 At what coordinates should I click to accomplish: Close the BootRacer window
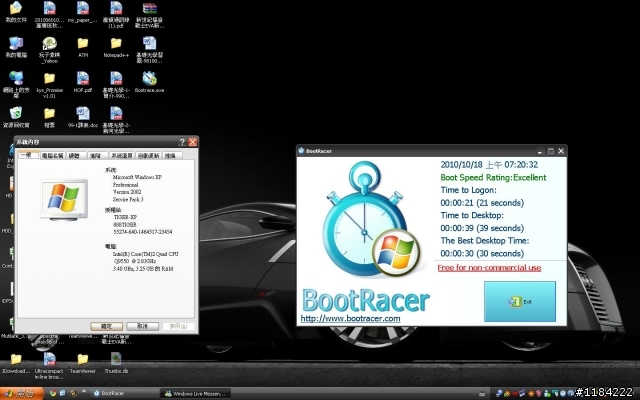click(x=561, y=151)
